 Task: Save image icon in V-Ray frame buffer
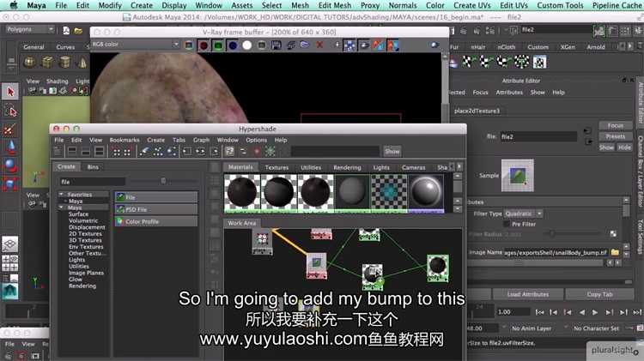276,45
